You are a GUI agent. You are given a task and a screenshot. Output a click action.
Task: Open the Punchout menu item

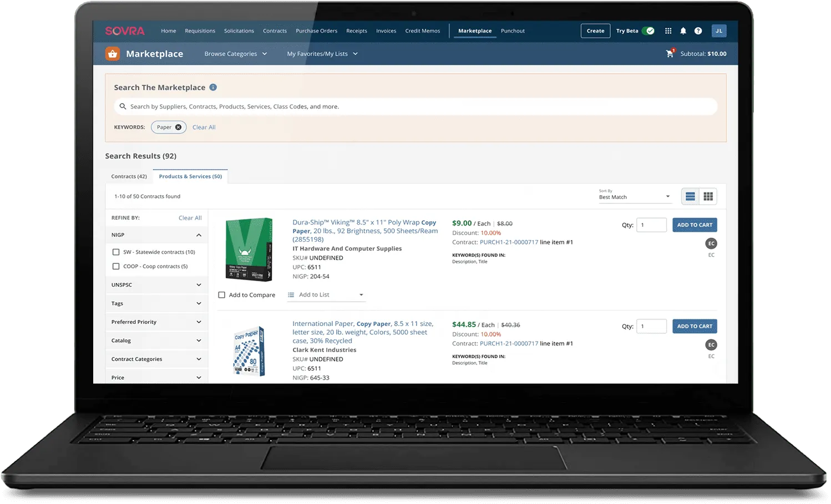pyautogui.click(x=513, y=31)
